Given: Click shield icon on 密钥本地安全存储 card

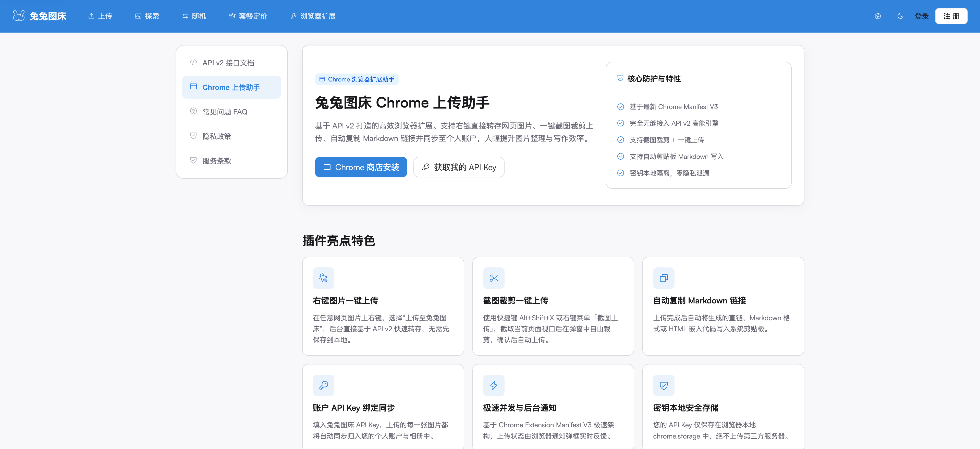Looking at the screenshot, I should [664, 385].
